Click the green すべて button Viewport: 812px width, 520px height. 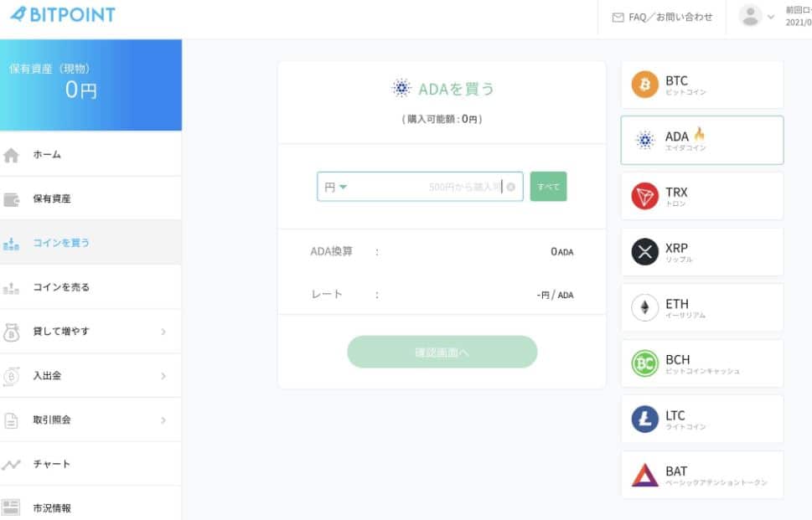(x=548, y=186)
